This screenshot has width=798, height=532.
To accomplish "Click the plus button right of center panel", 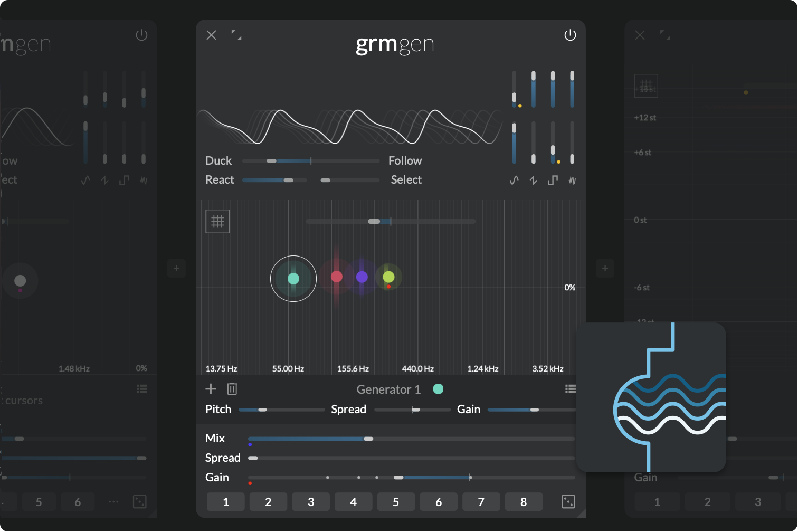I will pyautogui.click(x=605, y=269).
